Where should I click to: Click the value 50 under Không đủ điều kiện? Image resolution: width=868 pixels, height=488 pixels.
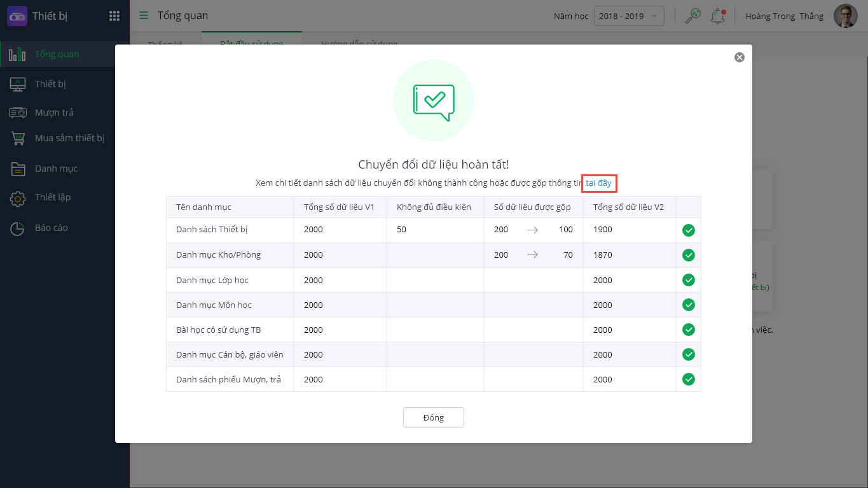tap(401, 230)
